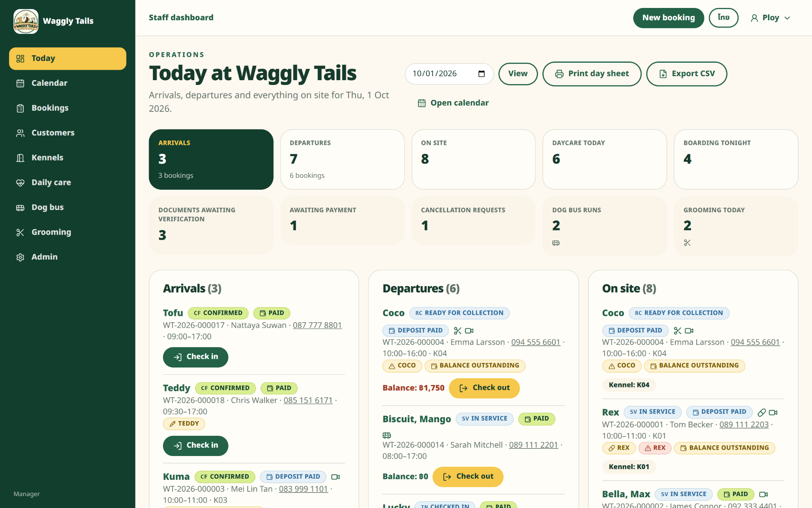Click Export CSV button

pyautogui.click(x=687, y=74)
